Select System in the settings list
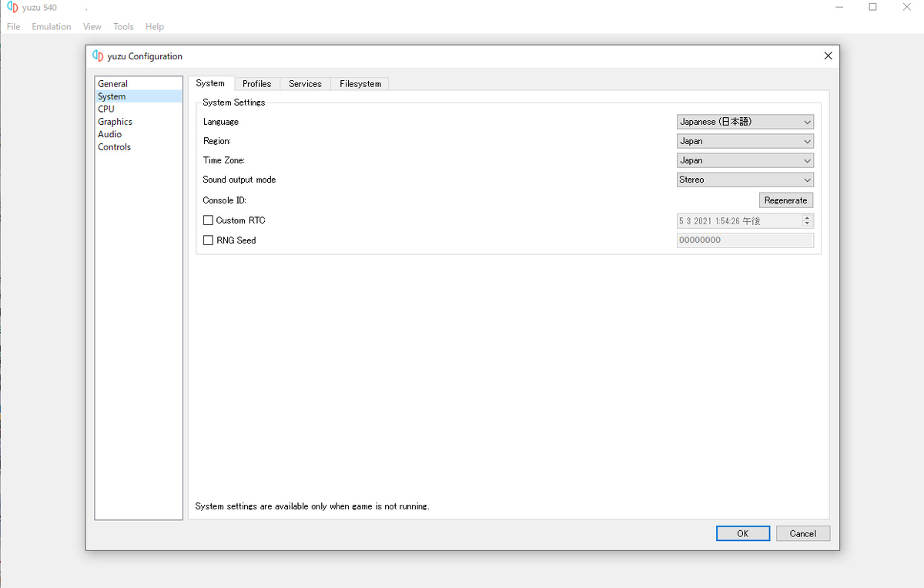Image resolution: width=924 pixels, height=588 pixels. (139, 96)
